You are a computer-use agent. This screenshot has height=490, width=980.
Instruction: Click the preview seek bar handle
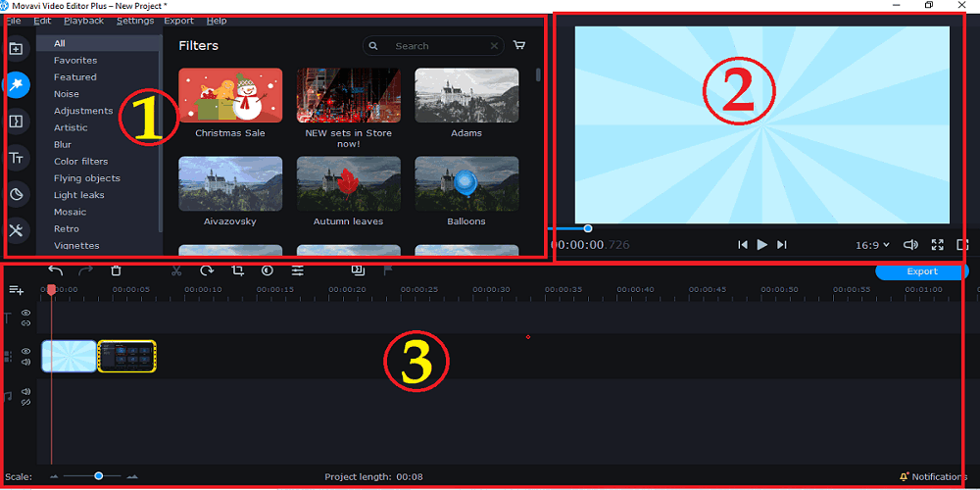tap(587, 228)
